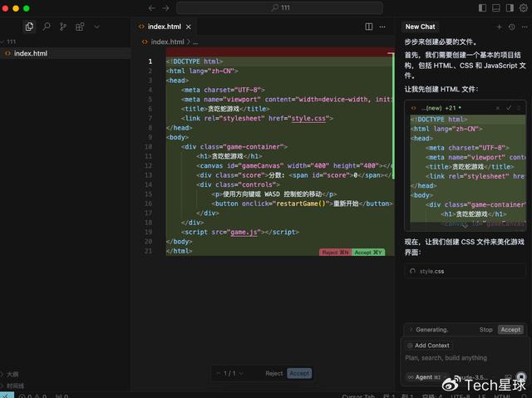Click the command center search box
Image resolution: width=532 pixels, height=398 pixels.
click(279, 7)
